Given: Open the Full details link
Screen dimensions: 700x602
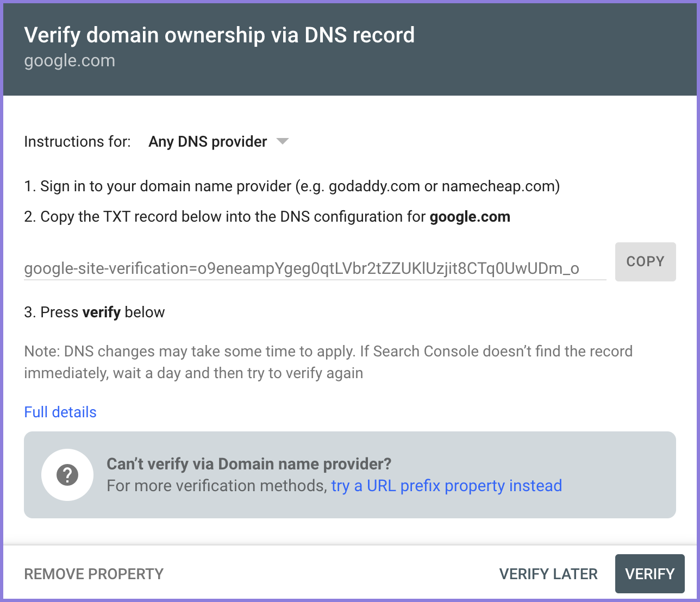Looking at the screenshot, I should click(60, 412).
